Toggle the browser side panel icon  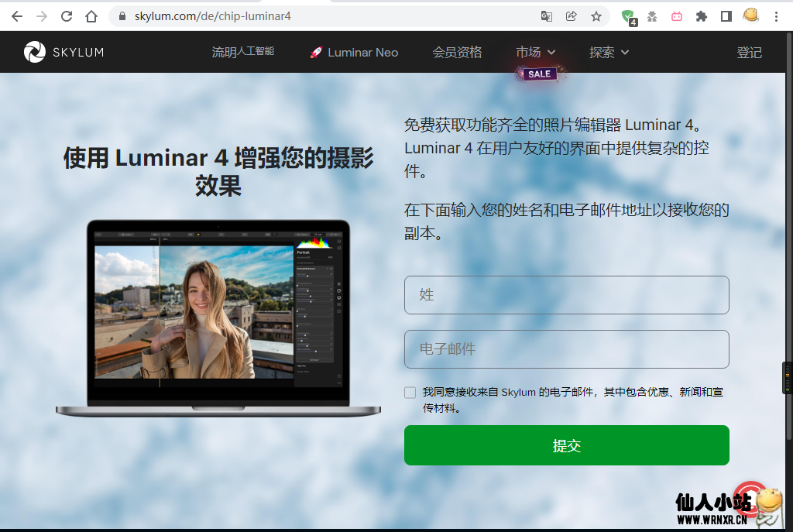click(x=726, y=16)
